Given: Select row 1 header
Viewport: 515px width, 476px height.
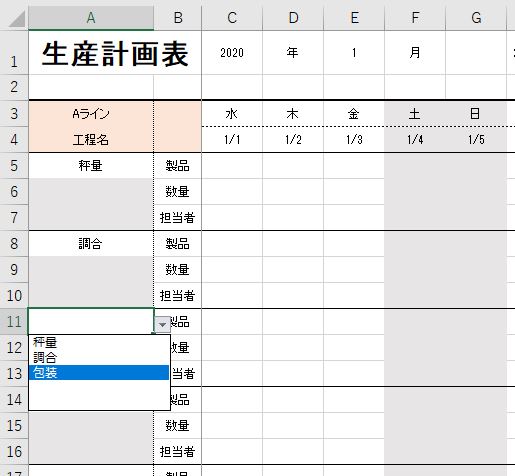Looking at the screenshot, I should pos(14,53).
